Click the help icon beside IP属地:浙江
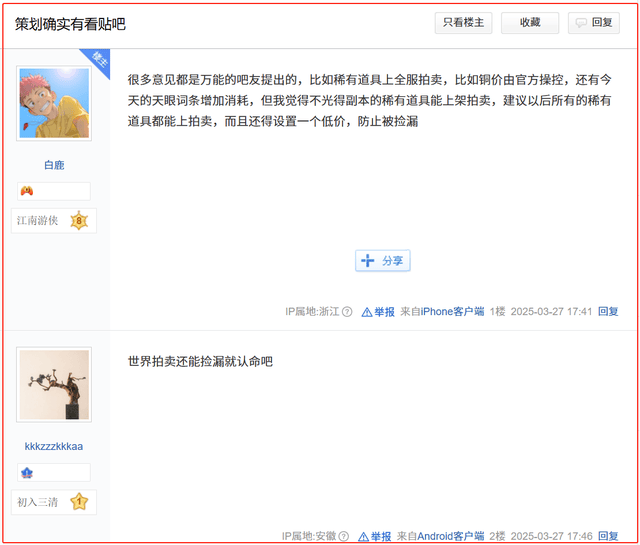 347,312
